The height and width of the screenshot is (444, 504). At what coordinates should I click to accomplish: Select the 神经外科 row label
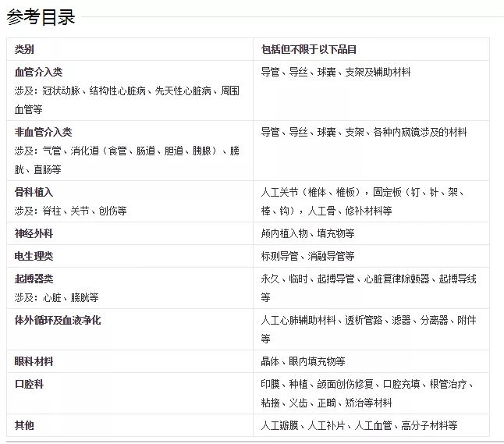(34, 233)
